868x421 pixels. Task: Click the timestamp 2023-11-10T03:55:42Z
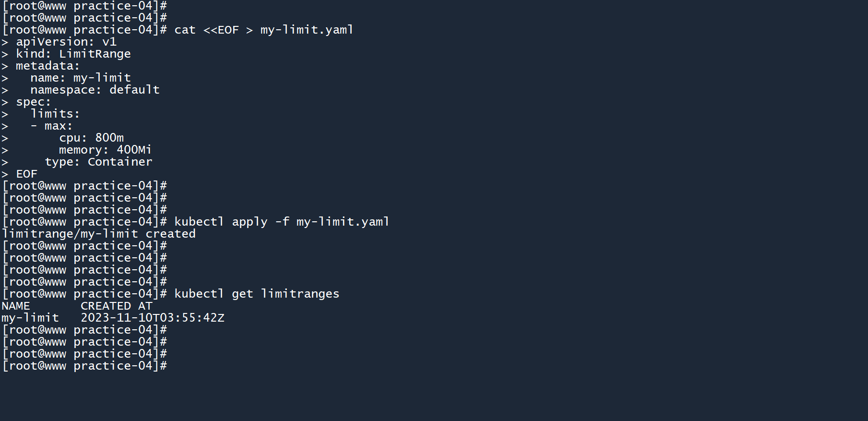click(x=152, y=318)
